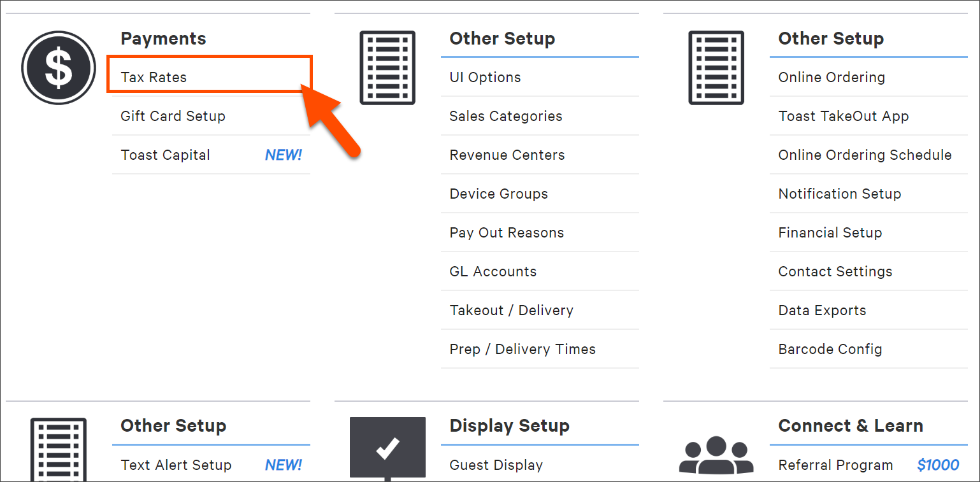Go to Revenue Centers
Viewport: 980px width, 482px height.
(507, 155)
